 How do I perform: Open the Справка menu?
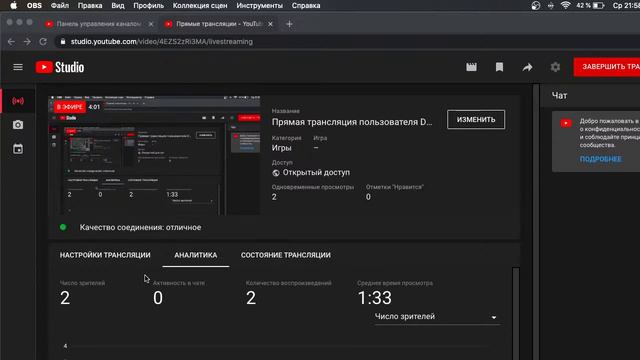tap(306, 6)
